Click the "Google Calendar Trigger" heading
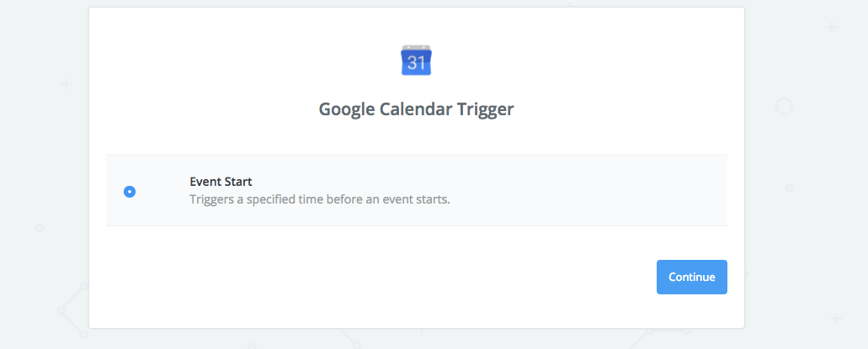This screenshot has height=349, width=868. click(x=416, y=109)
